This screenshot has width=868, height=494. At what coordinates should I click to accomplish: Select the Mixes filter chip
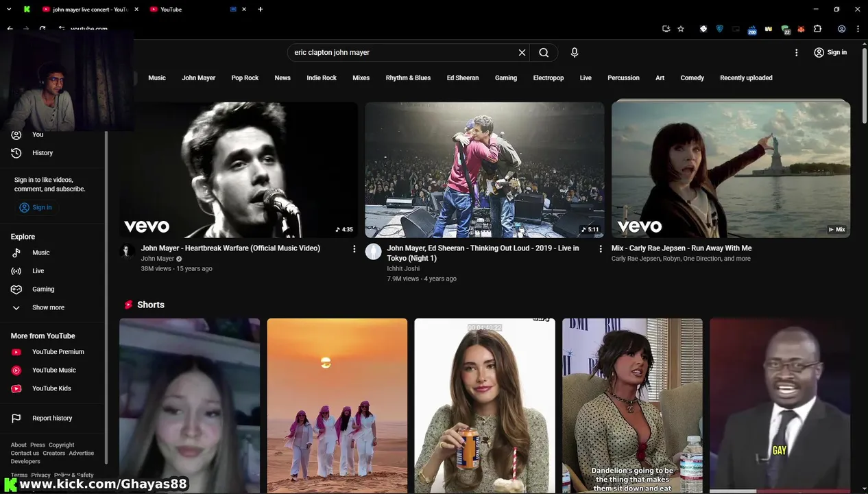pyautogui.click(x=361, y=78)
